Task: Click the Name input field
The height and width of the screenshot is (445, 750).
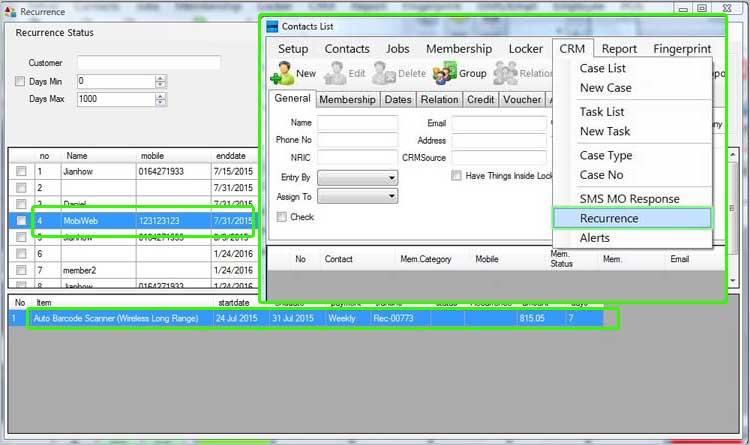Action: (x=357, y=123)
